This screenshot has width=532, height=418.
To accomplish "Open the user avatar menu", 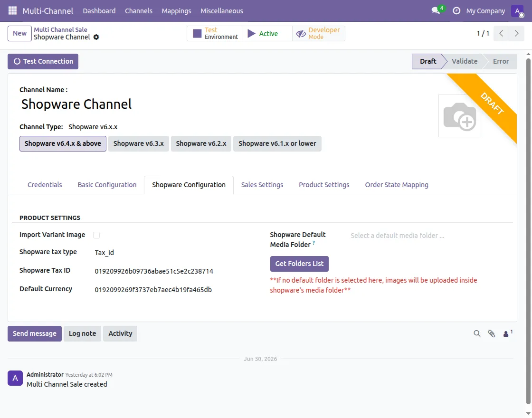I will pyautogui.click(x=518, y=11).
